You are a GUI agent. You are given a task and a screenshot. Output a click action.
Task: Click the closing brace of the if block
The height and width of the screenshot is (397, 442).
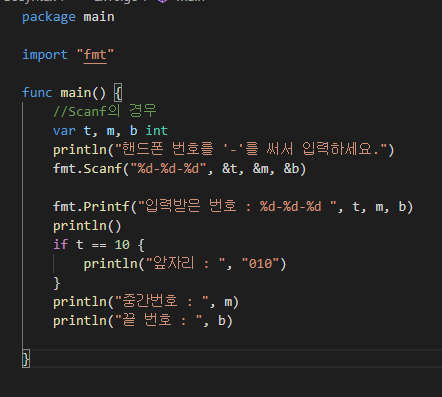tap(56, 283)
